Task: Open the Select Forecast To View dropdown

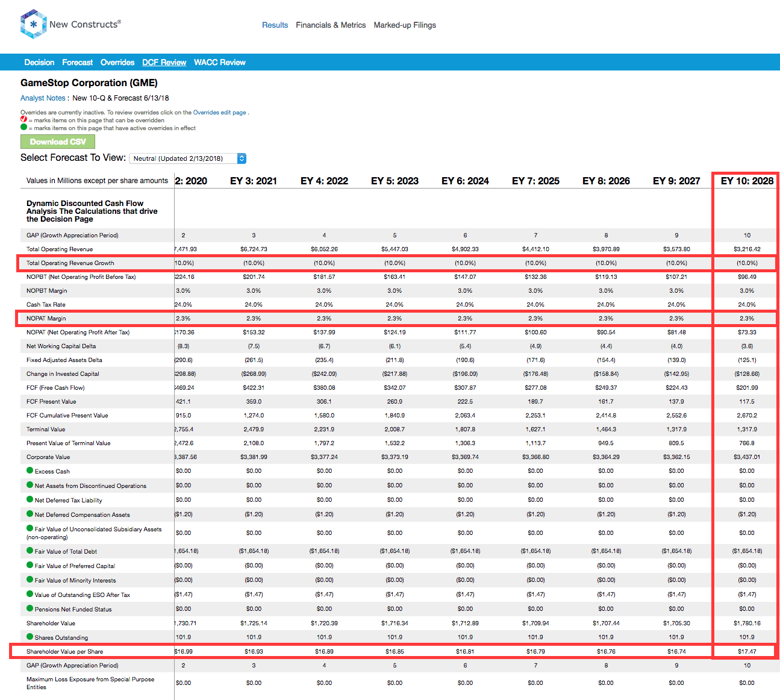Action: 188,158
